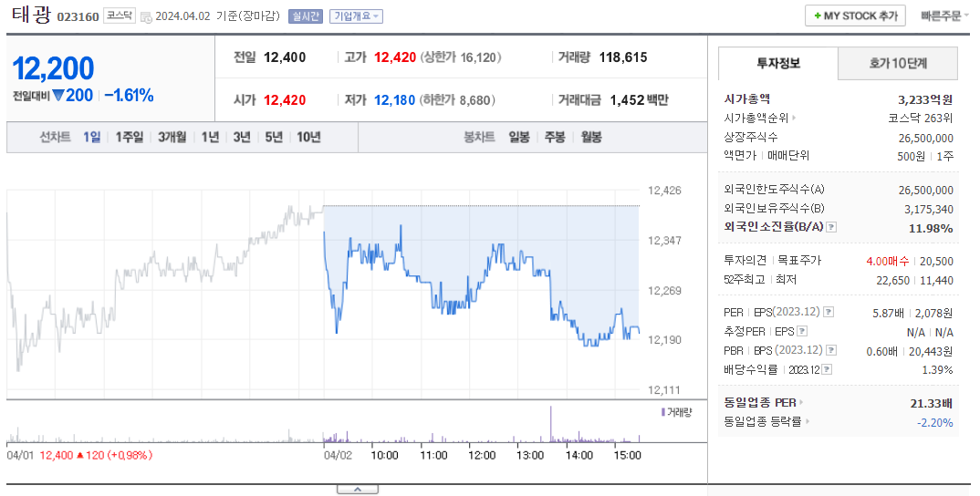
Task: Open the 기업개요 dropdown
Action: pyautogui.click(x=356, y=16)
